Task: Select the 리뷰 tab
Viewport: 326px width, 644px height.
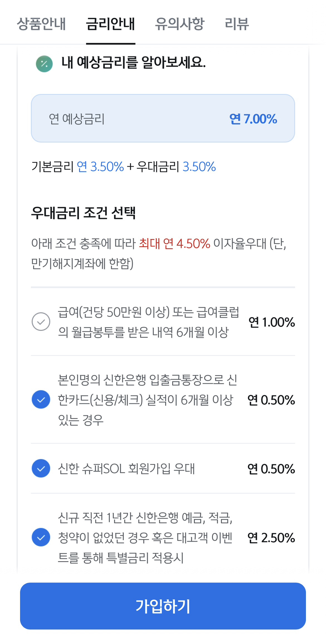Action: tap(237, 24)
